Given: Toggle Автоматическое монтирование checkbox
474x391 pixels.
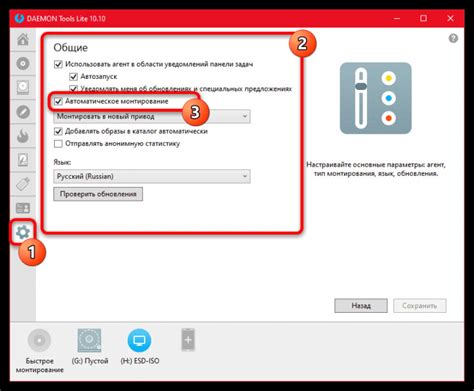Looking at the screenshot, I should click(x=58, y=101).
